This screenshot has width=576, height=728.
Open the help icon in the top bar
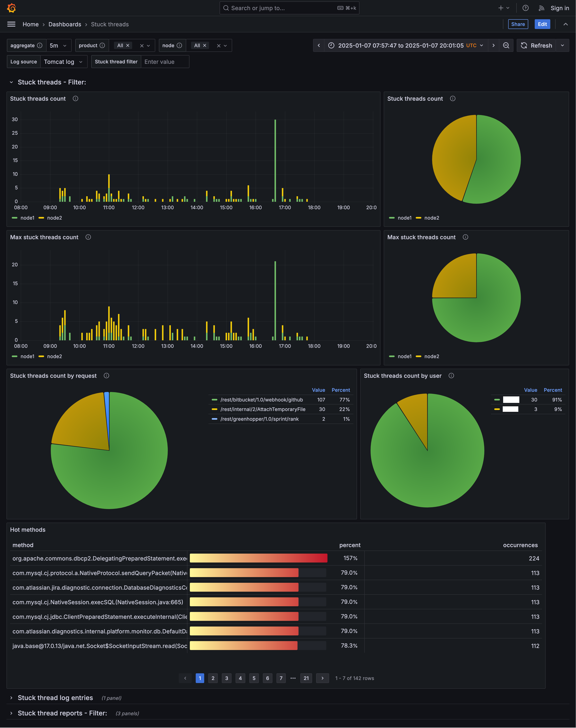[x=525, y=8]
